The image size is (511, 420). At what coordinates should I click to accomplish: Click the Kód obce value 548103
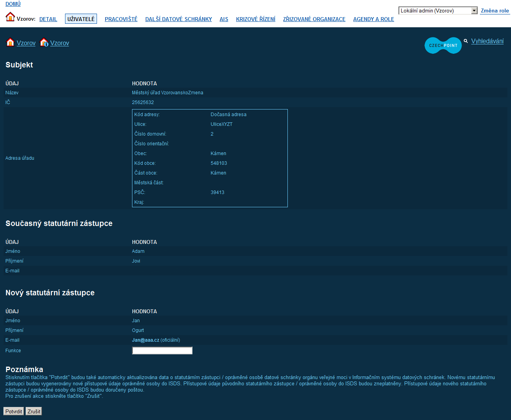tap(219, 163)
